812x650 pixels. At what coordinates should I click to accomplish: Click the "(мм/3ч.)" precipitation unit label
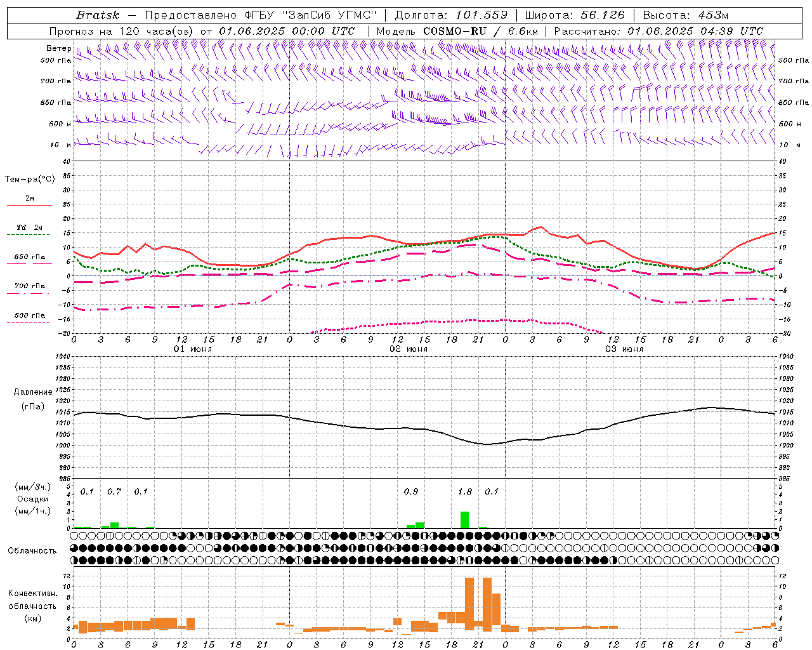(32, 487)
